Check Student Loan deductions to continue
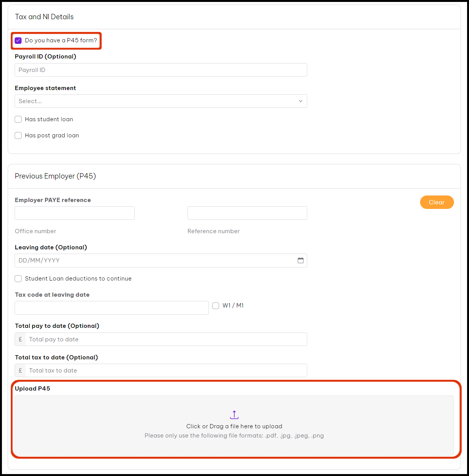The image size is (469, 476). pos(18,279)
